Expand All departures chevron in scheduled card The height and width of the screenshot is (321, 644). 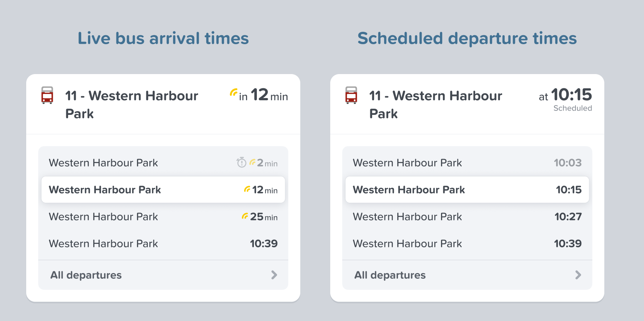578,275
